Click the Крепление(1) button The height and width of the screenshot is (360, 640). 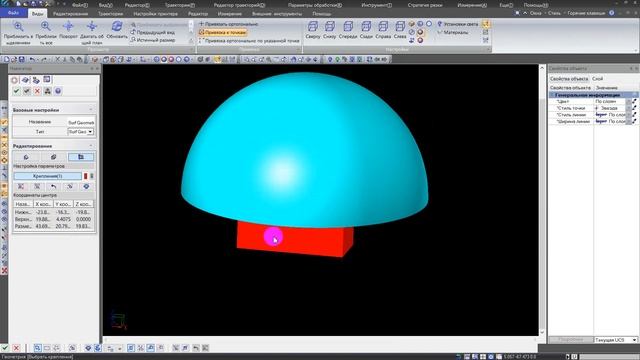coord(48,176)
